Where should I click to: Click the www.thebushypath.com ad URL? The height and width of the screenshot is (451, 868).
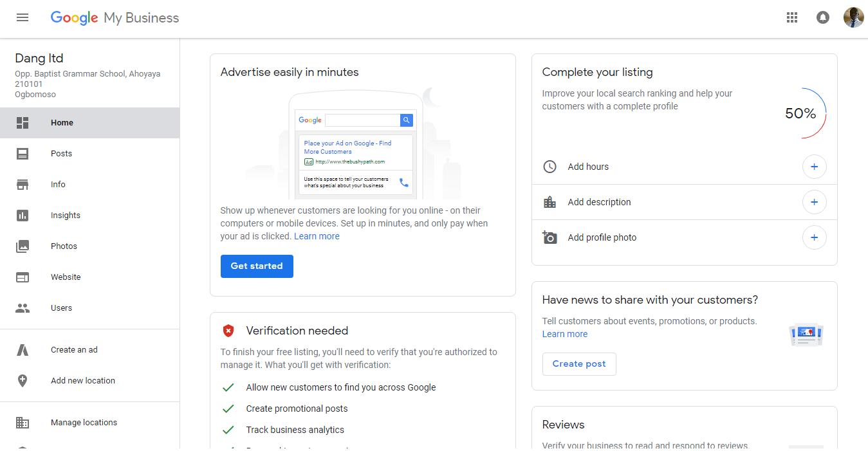click(350, 162)
